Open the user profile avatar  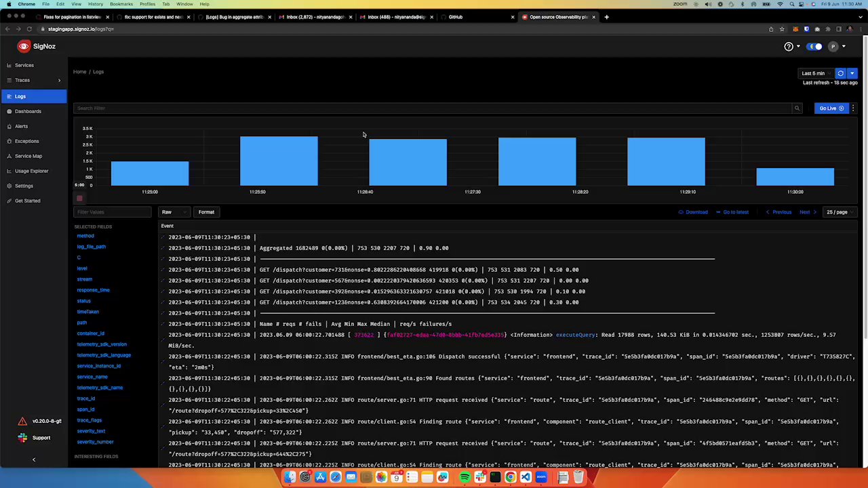coord(833,47)
